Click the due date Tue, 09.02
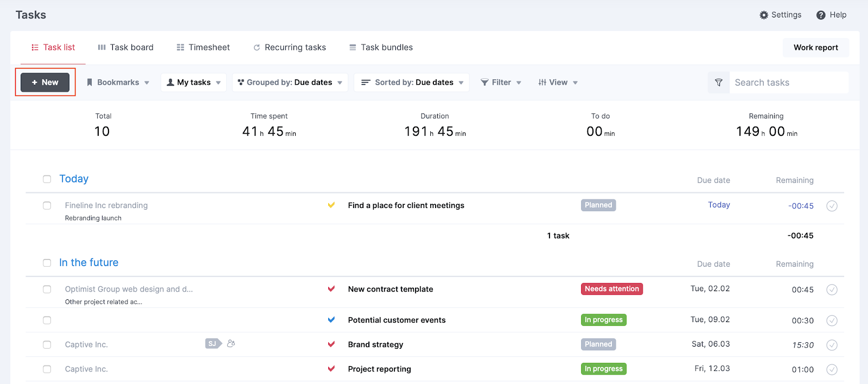Viewport: 868px width, 384px height. click(710, 319)
